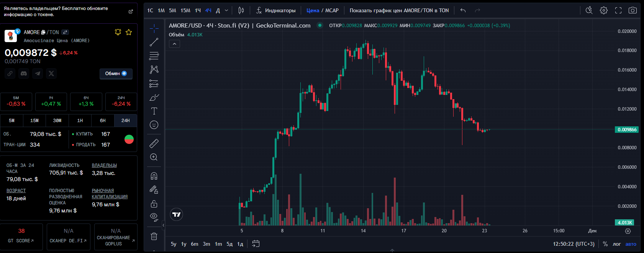Select the 1H stats tab
This screenshot has width=644, height=253.
tap(80, 120)
